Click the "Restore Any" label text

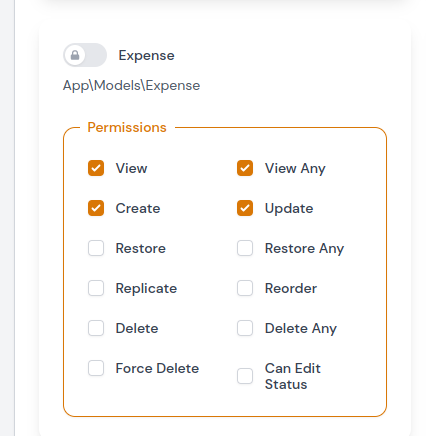pos(304,249)
